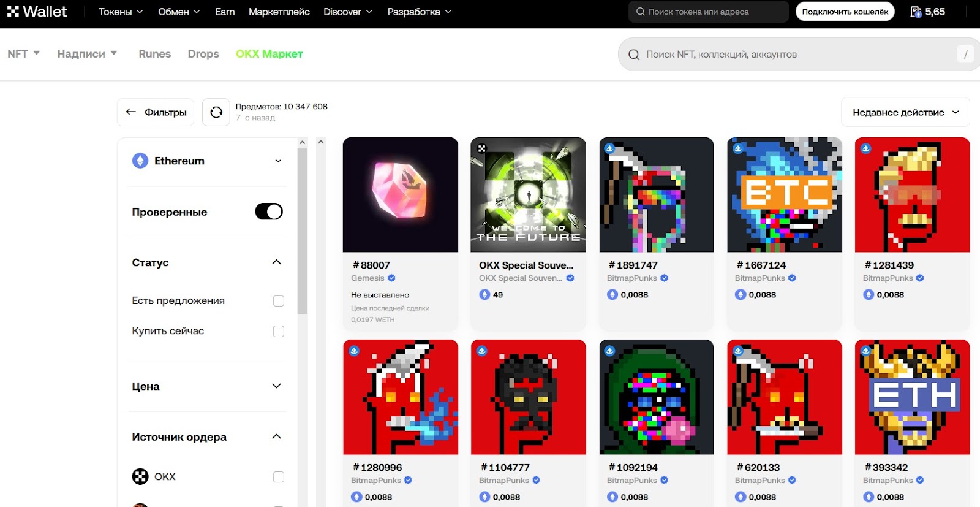
Task: Click the verified badge under #1891747
Action: pyautogui.click(x=665, y=278)
